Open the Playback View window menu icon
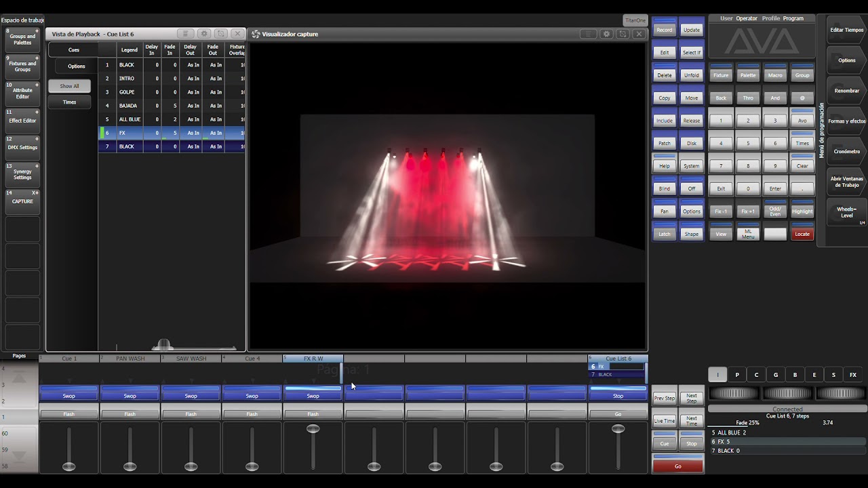This screenshot has width=868, height=488. point(185,33)
